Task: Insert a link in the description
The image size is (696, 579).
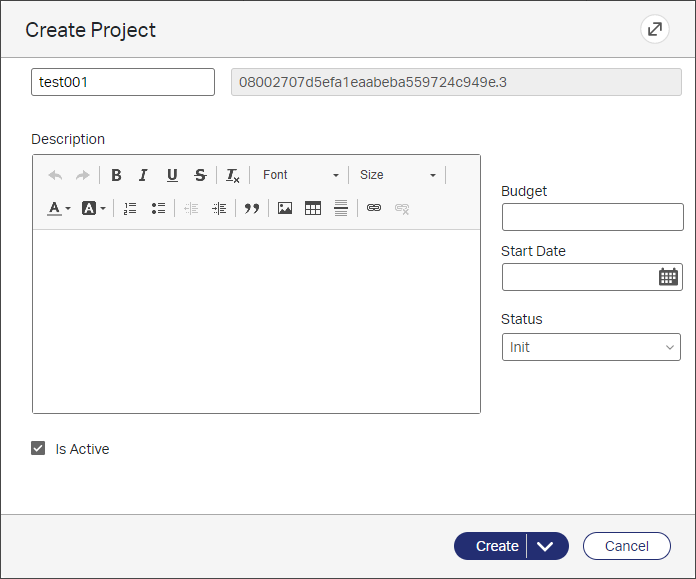Action: [374, 208]
